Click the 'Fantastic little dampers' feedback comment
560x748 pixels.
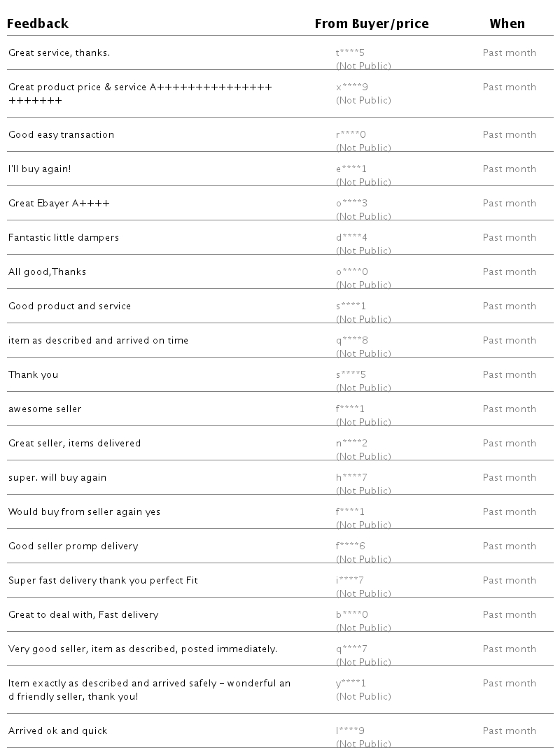coord(64,237)
